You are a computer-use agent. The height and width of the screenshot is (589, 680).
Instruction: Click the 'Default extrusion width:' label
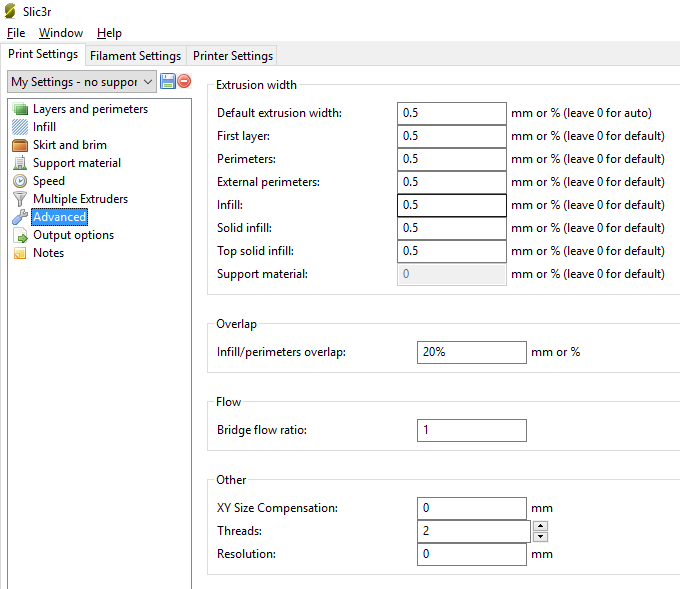pyautogui.click(x=279, y=113)
